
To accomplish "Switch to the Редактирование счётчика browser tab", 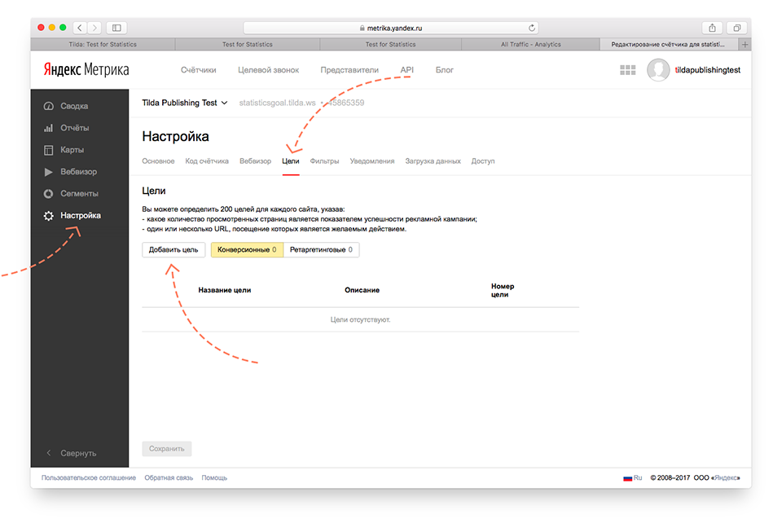I will (668, 44).
